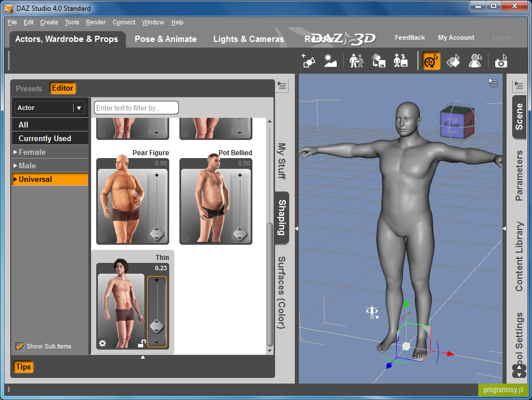This screenshot has height=400, width=532.
Task: Switch to Lights & Cameras tab
Action: (x=248, y=39)
